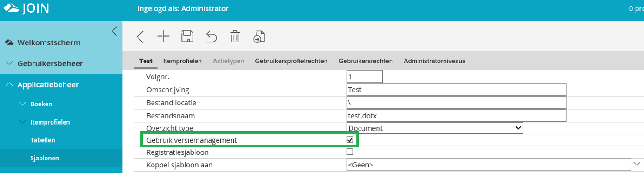The image size is (644, 173).
Task: Delete the template with the trash icon
Action: 235,37
